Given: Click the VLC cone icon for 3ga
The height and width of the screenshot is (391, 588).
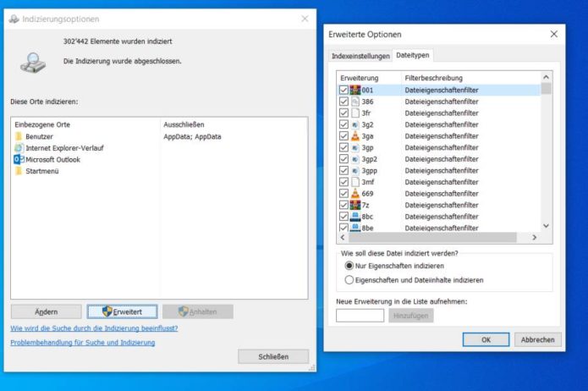Looking at the screenshot, I should click(x=355, y=135).
